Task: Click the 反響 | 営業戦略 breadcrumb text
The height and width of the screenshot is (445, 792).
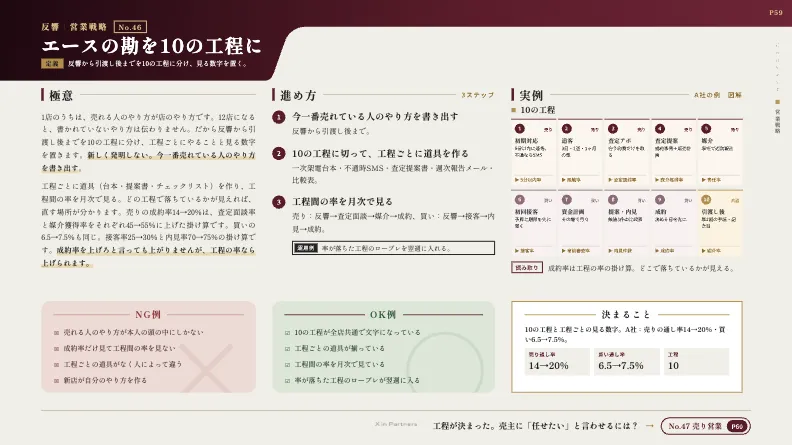Action: (74, 27)
